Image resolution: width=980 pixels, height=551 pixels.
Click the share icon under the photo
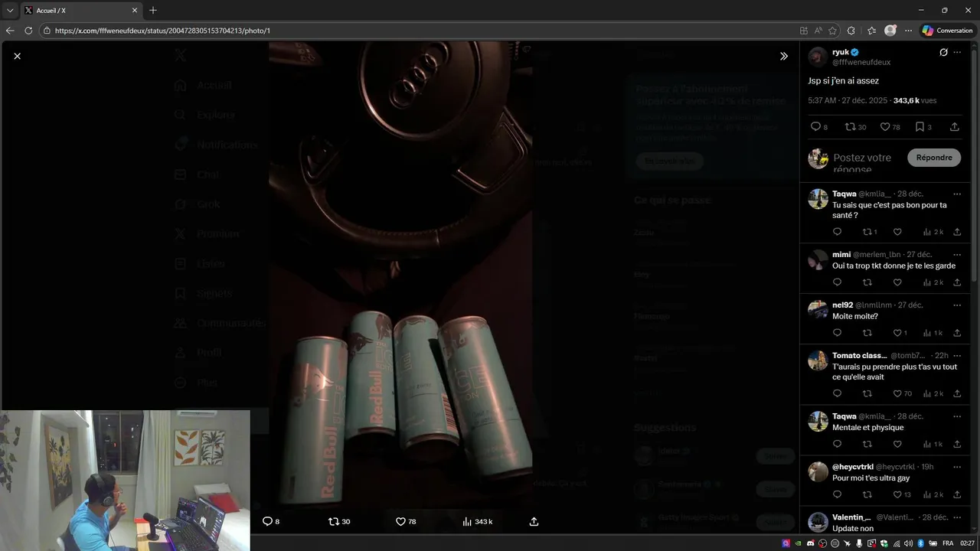point(534,521)
